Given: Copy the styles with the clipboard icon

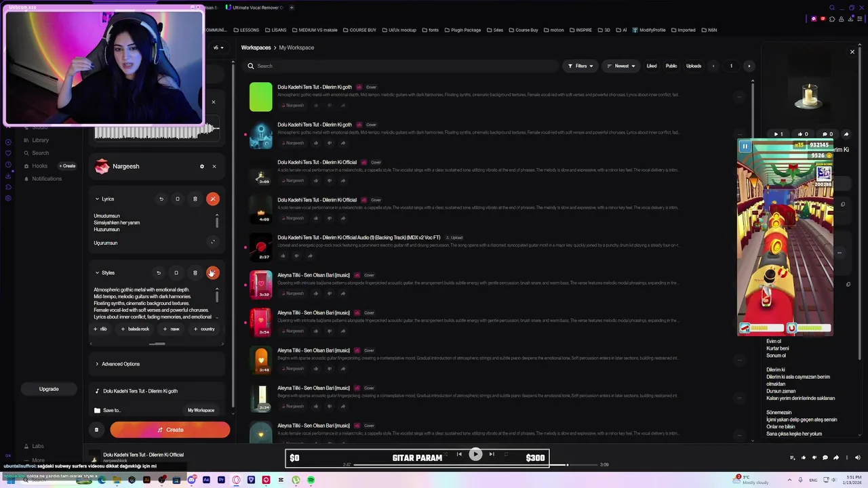Looking at the screenshot, I should click(176, 272).
